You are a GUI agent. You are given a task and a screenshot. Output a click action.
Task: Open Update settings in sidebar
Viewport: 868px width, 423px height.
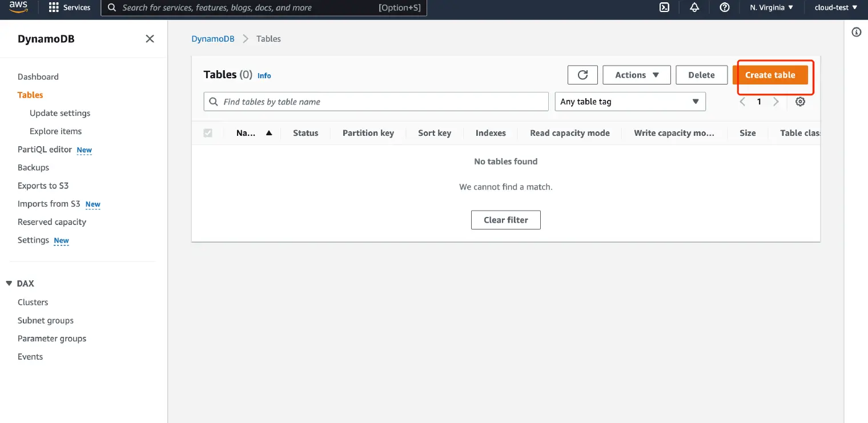pyautogui.click(x=60, y=113)
